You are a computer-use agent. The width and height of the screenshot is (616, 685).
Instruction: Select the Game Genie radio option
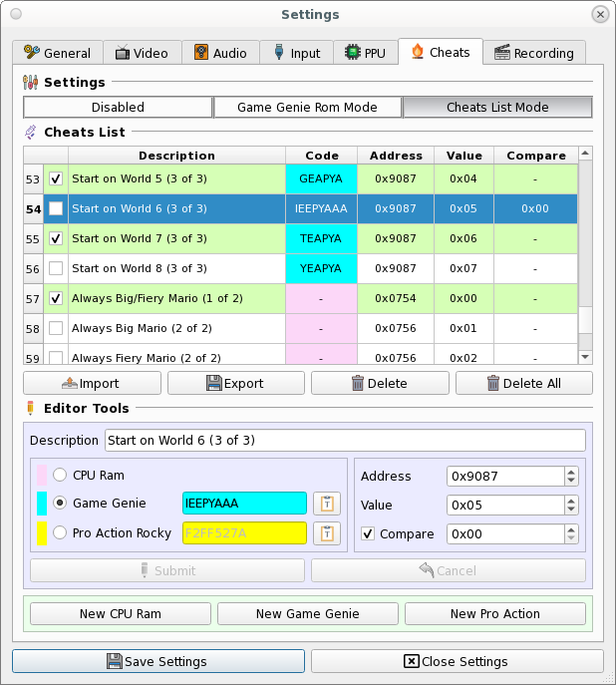point(60,503)
